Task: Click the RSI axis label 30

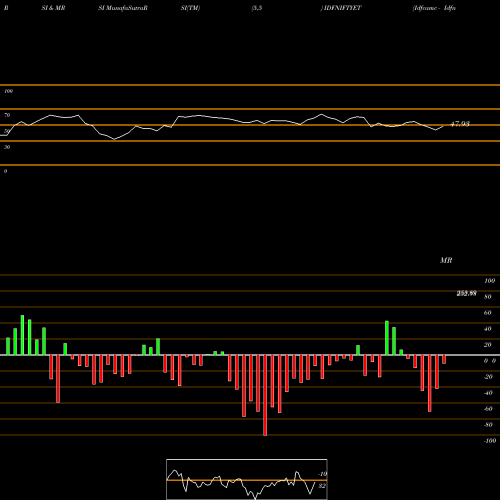Action: click(7, 147)
